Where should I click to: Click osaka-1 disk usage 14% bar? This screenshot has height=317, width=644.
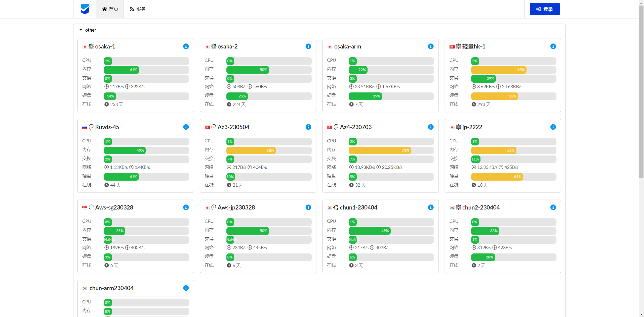[x=110, y=96]
